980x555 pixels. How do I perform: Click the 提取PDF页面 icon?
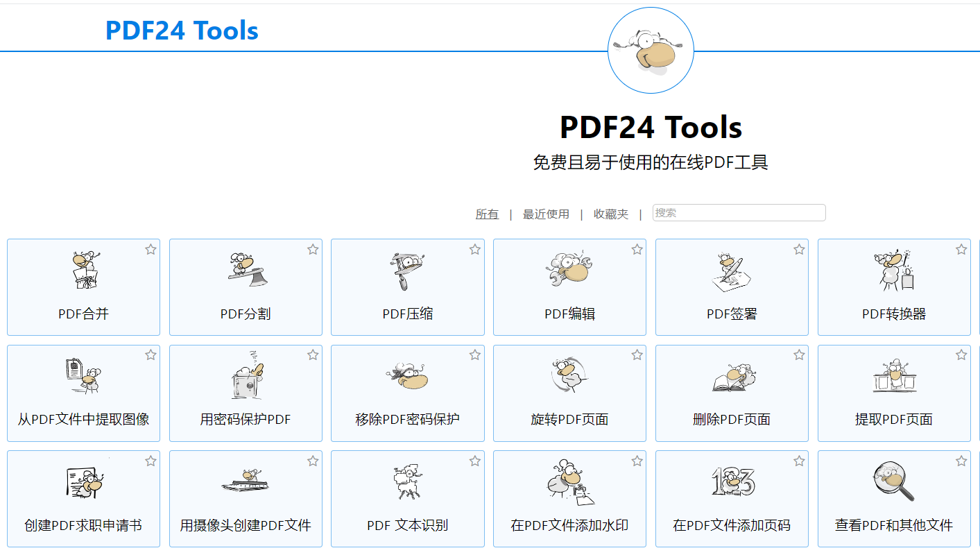(894, 377)
